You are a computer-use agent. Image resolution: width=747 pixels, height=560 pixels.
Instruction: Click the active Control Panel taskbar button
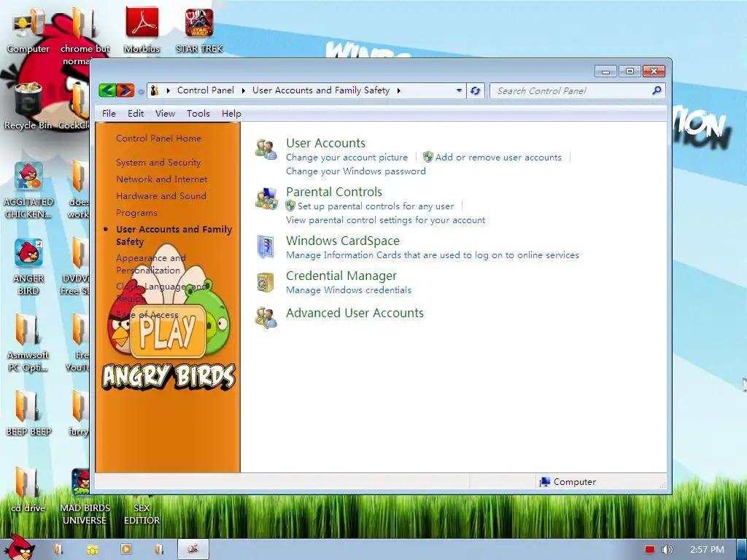click(x=193, y=549)
